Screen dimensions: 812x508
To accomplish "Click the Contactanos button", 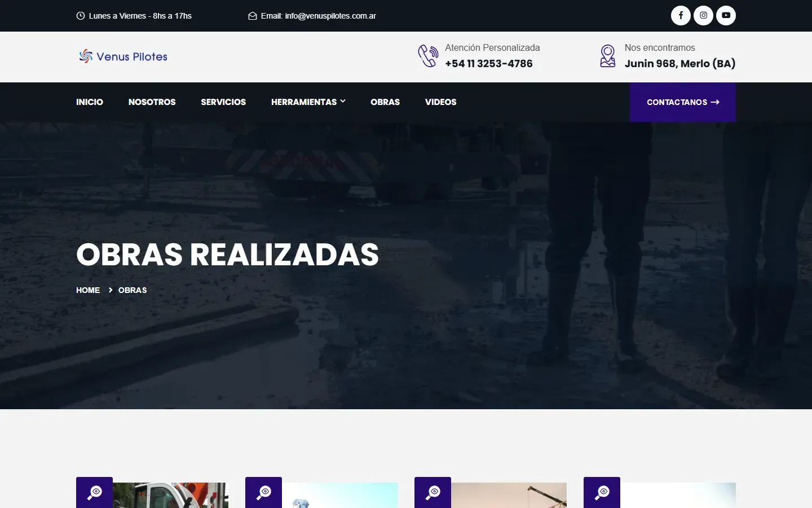I will 683,102.
